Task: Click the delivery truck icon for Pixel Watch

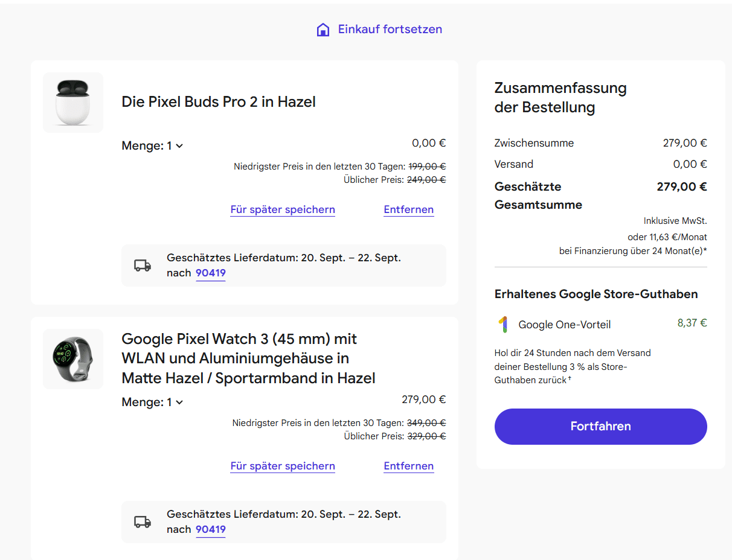Action: (x=143, y=522)
